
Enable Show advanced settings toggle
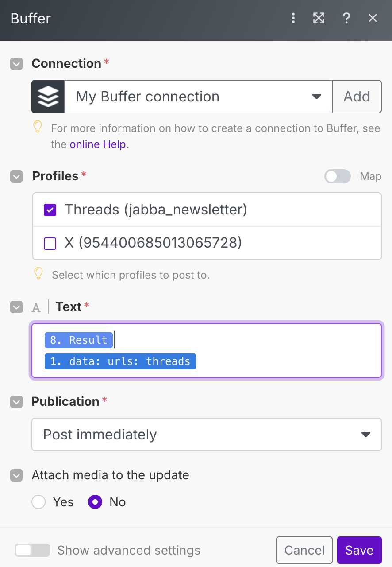pyautogui.click(x=32, y=550)
